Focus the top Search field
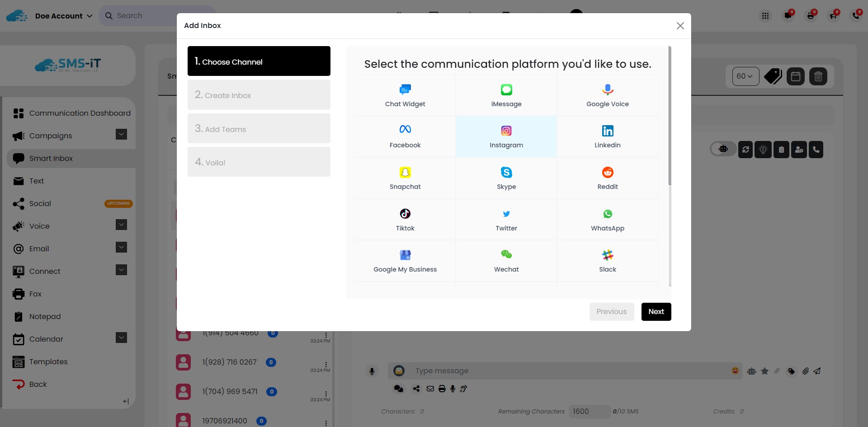868x427 pixels. pos(157,16)
